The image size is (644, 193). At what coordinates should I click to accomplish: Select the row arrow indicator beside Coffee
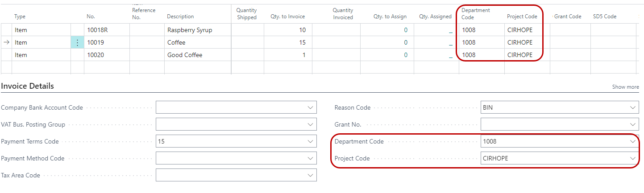(6, 43)
